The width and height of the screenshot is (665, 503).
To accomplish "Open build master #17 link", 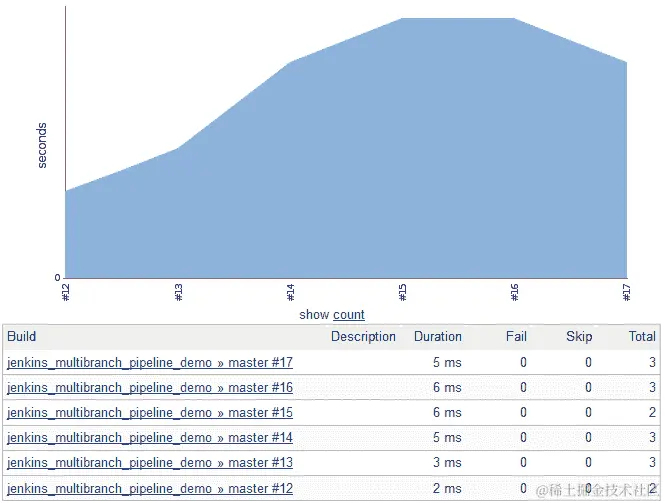I will tap(150, 363).
